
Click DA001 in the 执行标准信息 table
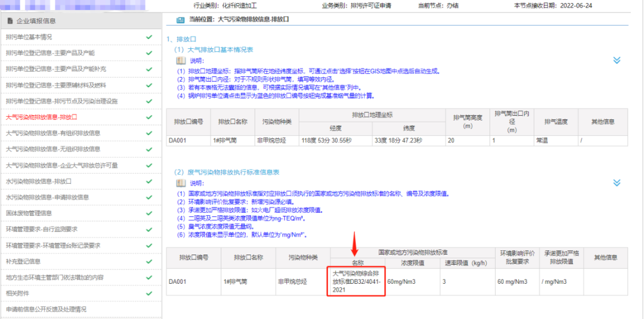(178, 281)
